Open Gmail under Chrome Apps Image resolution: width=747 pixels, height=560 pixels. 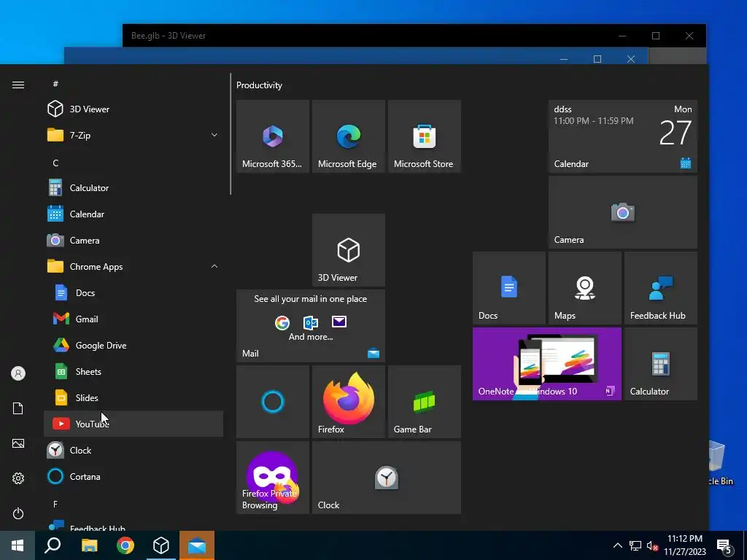click(x=133, y=319)
